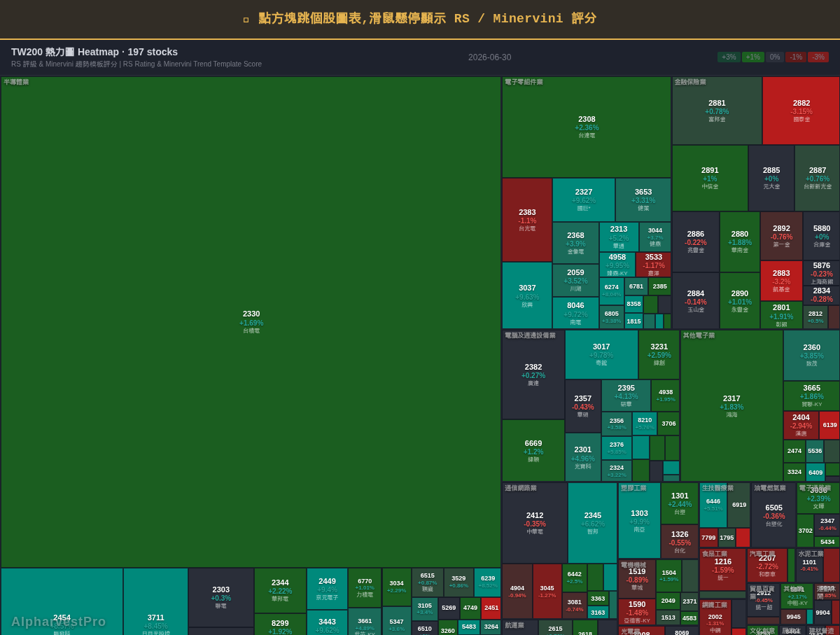
Task: Select the 0% gray legend swatch
Action: [774, 57]
